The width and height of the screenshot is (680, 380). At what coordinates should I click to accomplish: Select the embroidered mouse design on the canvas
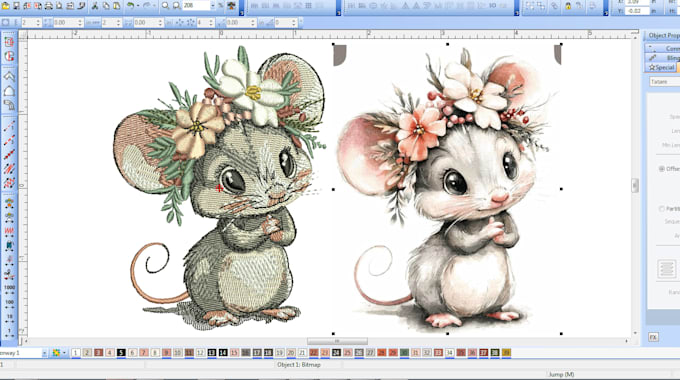coord(220,187)
